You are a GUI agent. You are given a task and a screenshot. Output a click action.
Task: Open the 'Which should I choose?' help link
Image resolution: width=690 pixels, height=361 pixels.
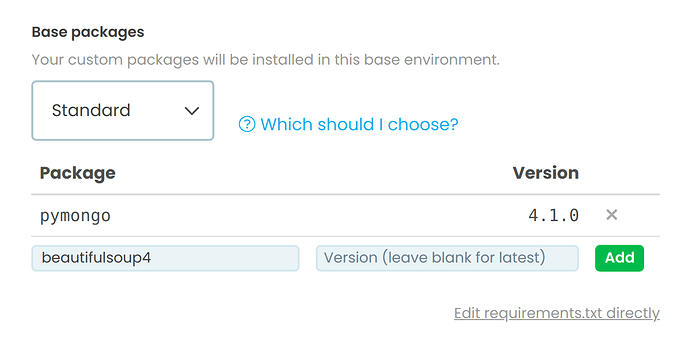pos(348,124)
